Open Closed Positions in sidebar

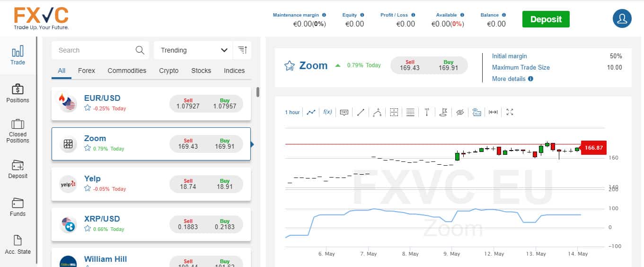tap(18, 131)
